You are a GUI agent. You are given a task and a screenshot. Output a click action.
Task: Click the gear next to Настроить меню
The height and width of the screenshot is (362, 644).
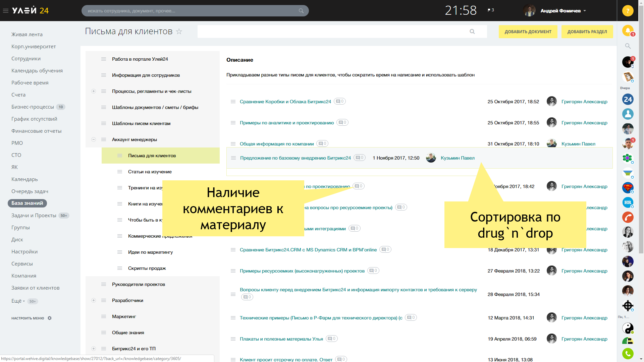tap(50, 318)
